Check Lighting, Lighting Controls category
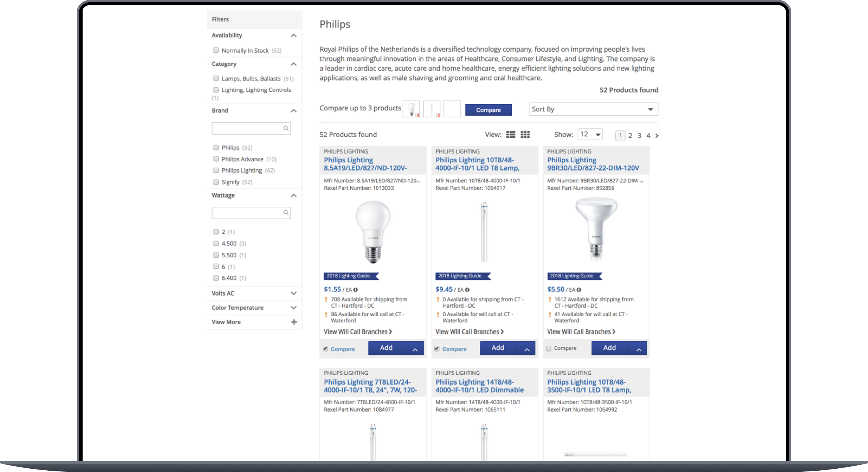868x472 pixels. 216,89
